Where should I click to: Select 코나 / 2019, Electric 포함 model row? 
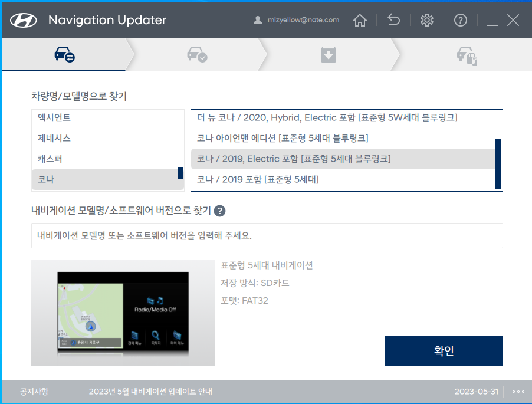pos(343,159)
